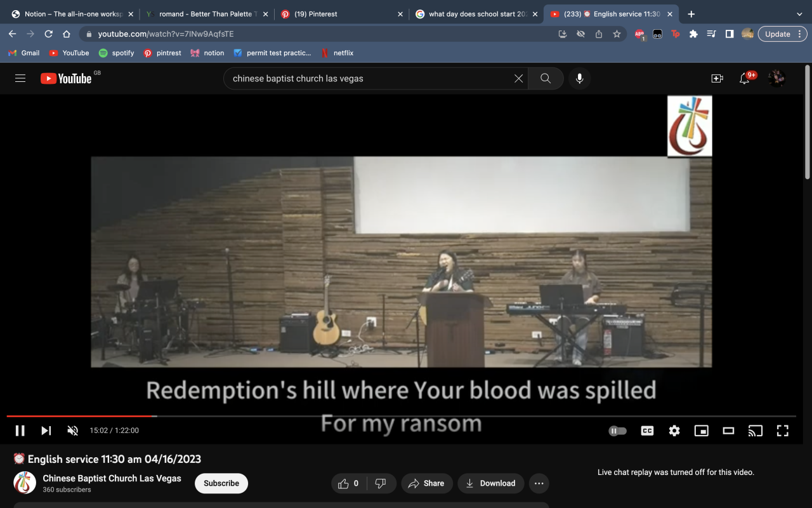Seek on the red video progress bar
This screenshot has height=508, width=812.
(x=401, y=416)
